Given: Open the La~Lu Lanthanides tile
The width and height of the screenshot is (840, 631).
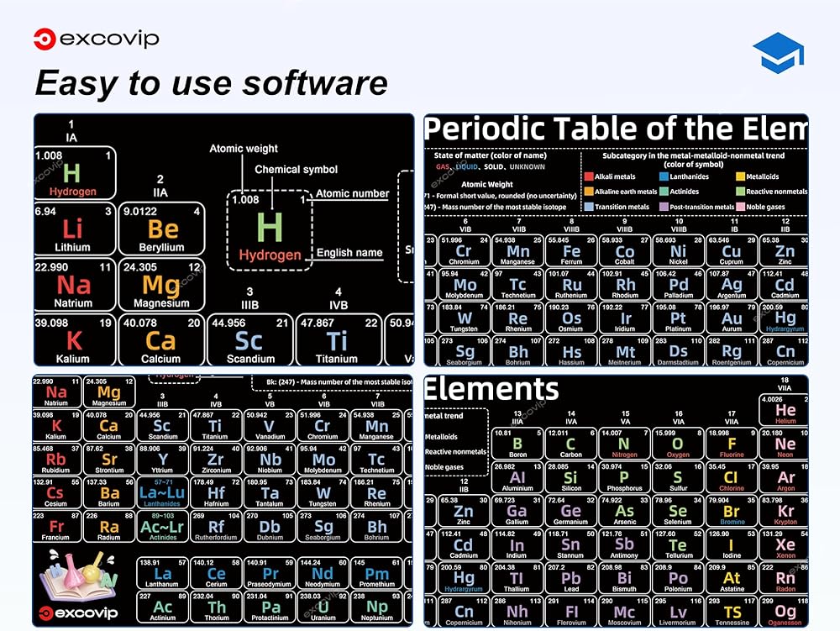Looking at the screenshot, I should pos(162,493).
